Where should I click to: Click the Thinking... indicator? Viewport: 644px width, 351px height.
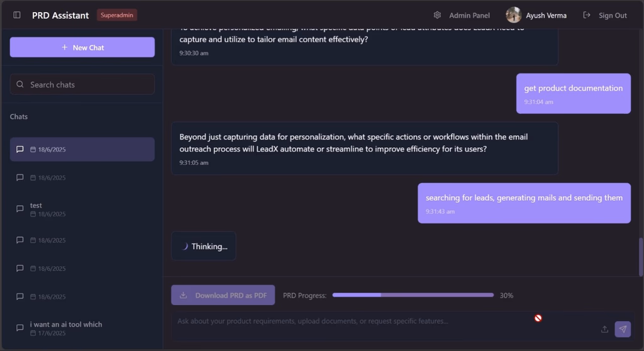click(204, 246)
